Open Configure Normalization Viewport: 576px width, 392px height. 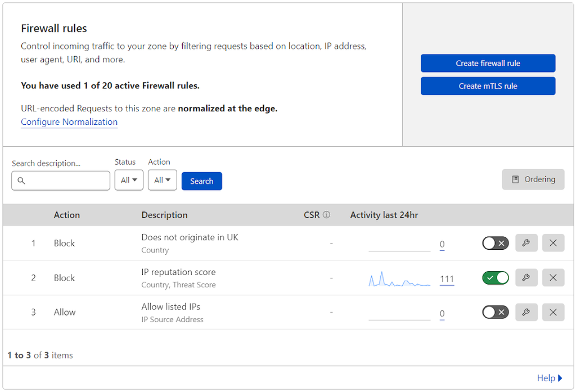tap(69, 122)
